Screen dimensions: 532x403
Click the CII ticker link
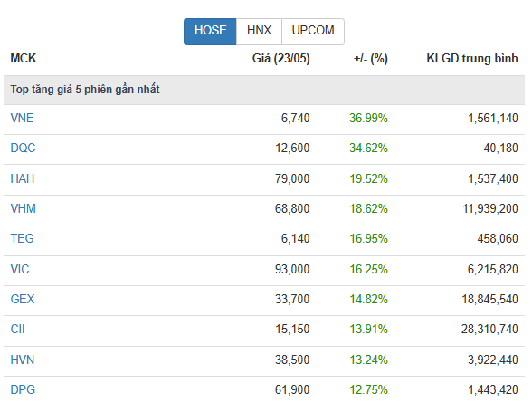tap(18, 329)
